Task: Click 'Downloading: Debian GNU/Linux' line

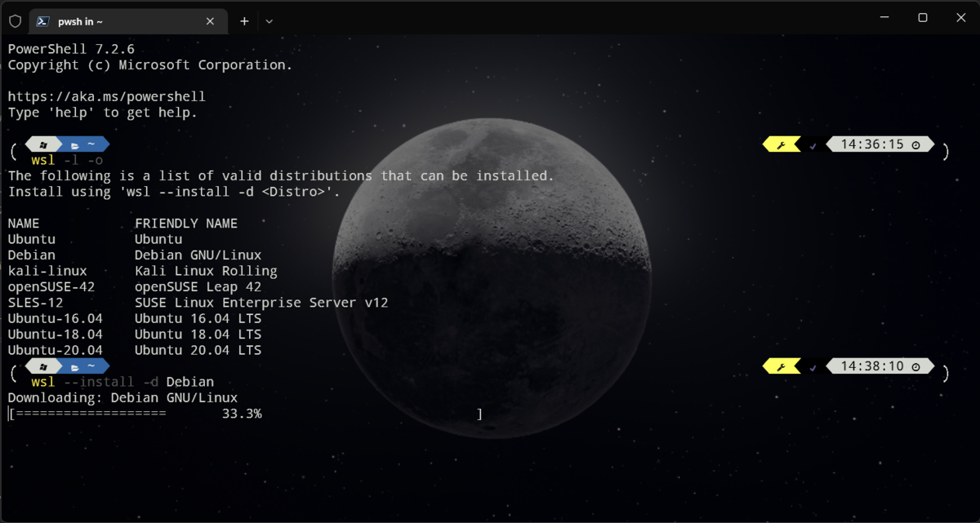Action: tap(122, 398)
